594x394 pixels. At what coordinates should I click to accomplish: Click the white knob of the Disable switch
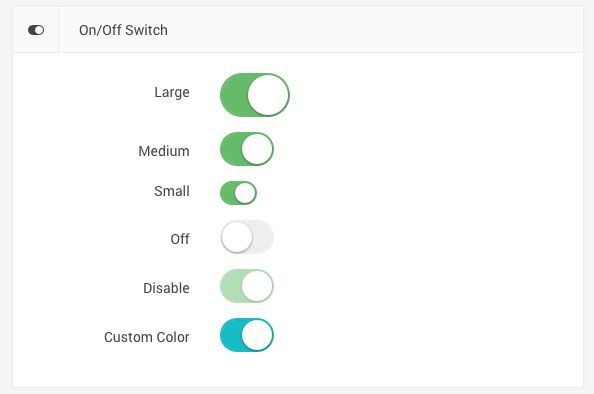tap(257, 286)
